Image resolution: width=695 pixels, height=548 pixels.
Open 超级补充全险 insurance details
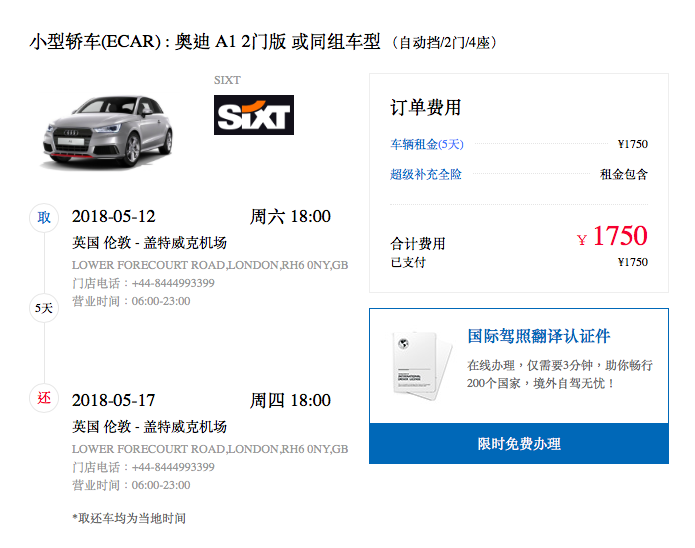[426, 174]
